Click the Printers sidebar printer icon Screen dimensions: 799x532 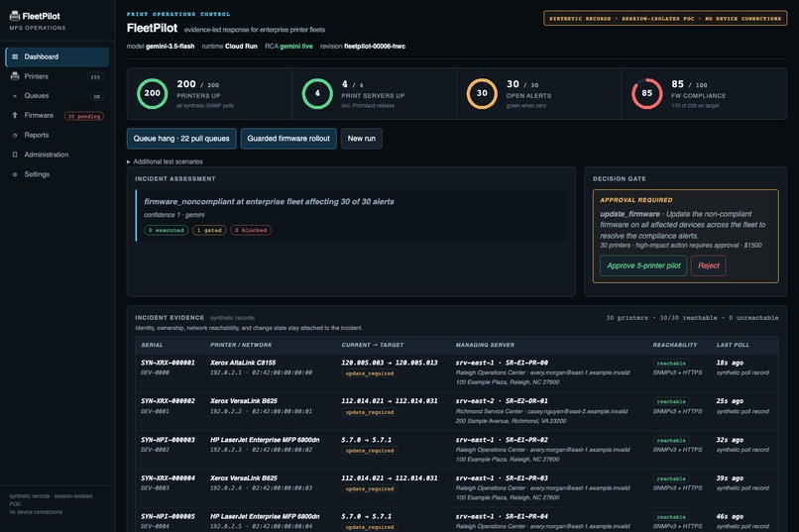(15, 76)
